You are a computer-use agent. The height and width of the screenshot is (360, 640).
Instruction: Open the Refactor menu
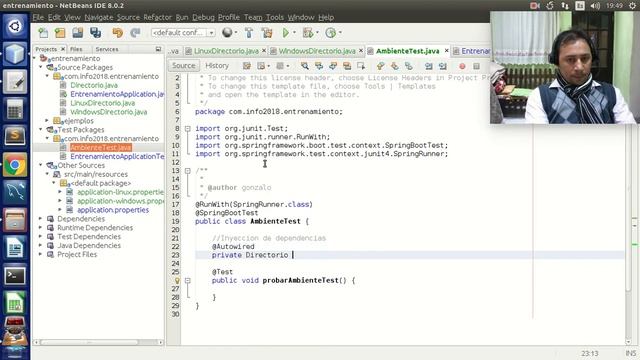tap(157, 17)
